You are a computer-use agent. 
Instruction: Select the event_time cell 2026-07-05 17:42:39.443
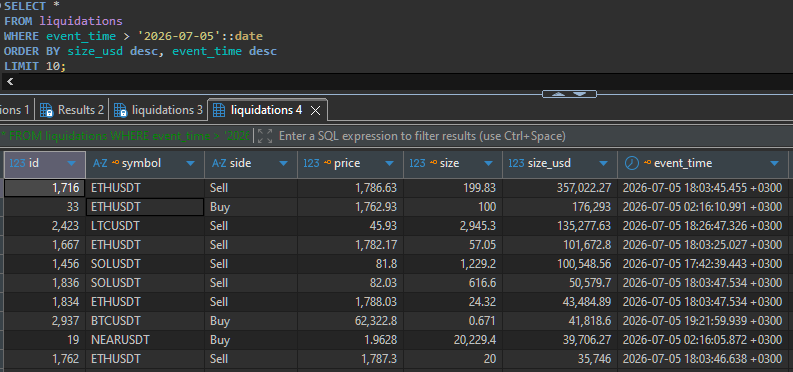click(x=703, y=264)
